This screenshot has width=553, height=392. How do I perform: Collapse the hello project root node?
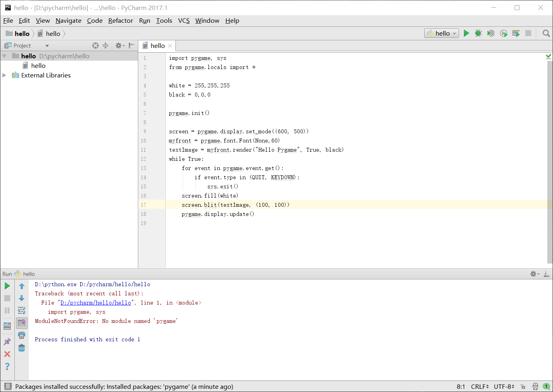[4, 56]
